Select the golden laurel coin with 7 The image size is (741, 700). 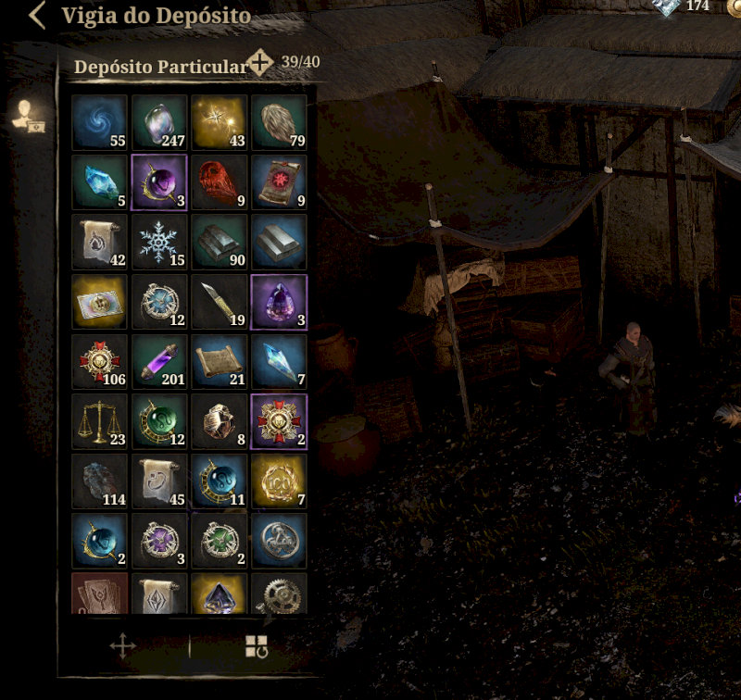pos(280,481)
